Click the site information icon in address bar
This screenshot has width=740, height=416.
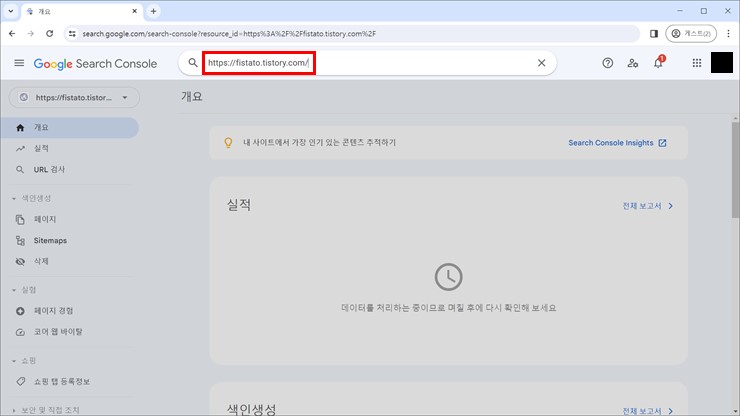coord(72,34)
